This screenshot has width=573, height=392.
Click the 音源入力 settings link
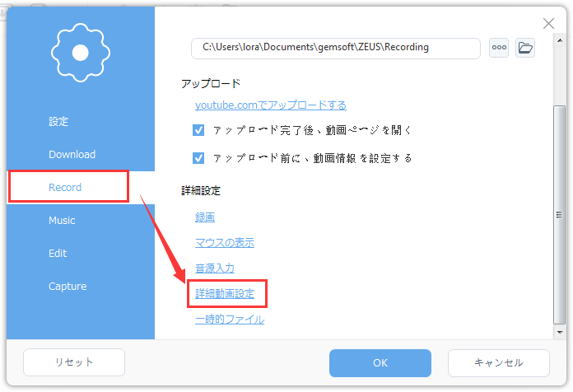click(x=215, y=268)
